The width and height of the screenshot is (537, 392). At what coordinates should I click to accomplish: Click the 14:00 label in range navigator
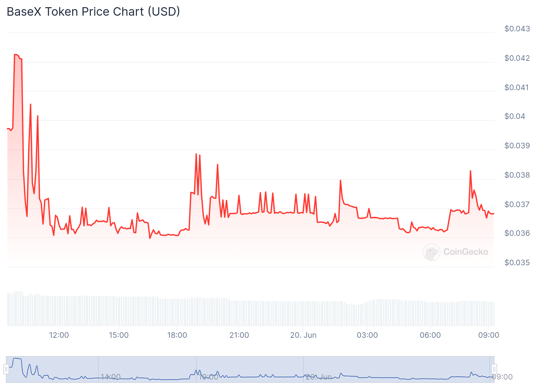pos(111,377)
